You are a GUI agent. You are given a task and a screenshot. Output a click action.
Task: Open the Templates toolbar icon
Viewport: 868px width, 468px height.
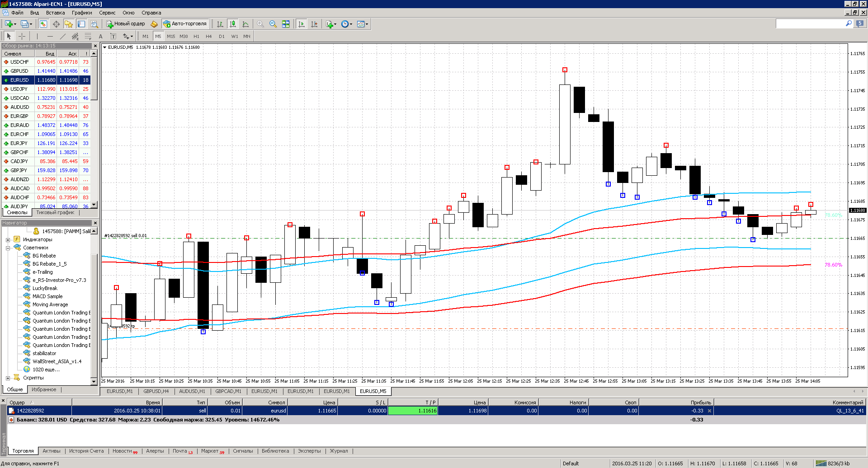coord(361,24)
